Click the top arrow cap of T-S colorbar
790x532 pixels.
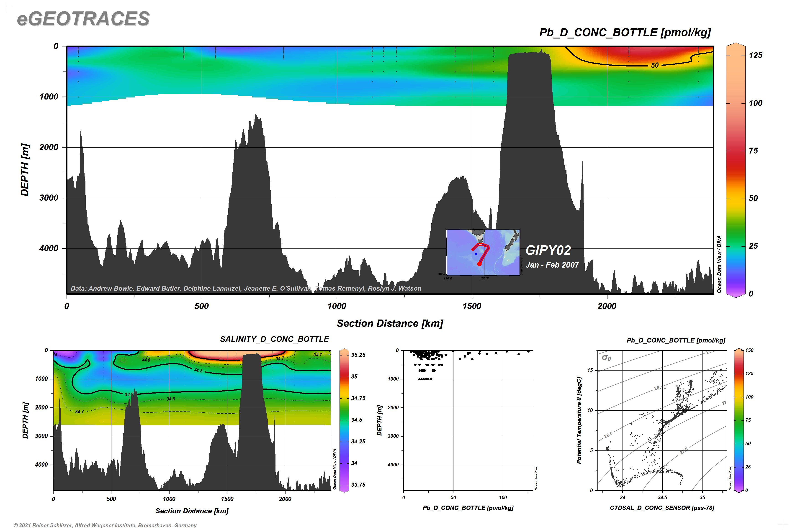tap(739, 349)
